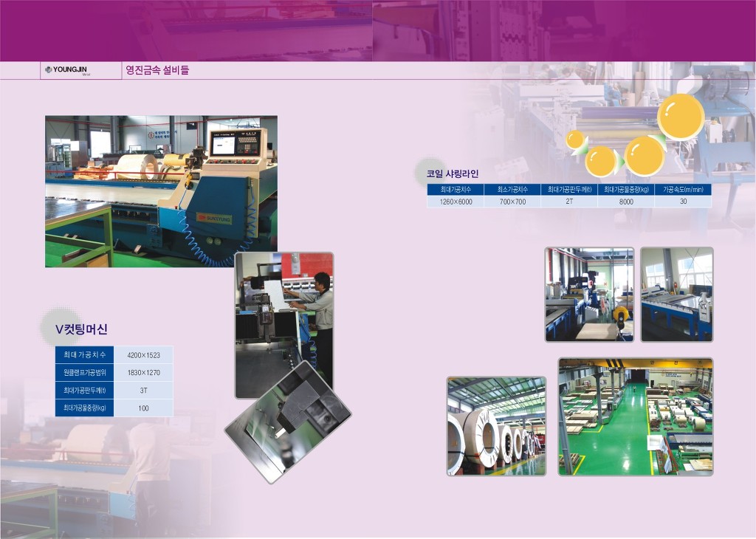The image size is (756, 539).
Task: Click the value '1830×1270'
Action: 144,373
